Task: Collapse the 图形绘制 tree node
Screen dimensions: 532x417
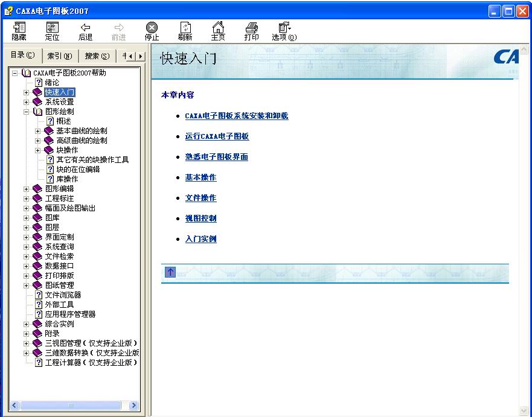Action: point(26,112)
